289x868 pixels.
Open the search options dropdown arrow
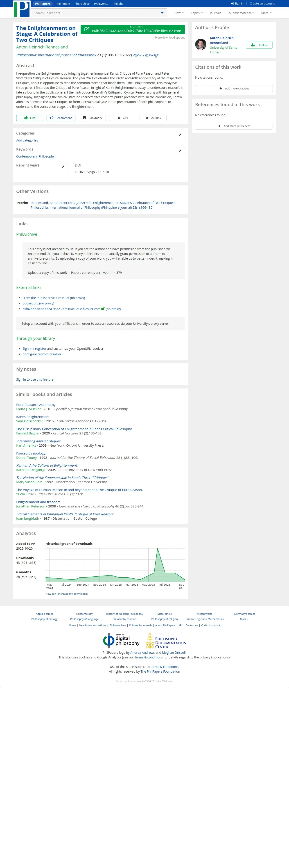pos(162,13)
